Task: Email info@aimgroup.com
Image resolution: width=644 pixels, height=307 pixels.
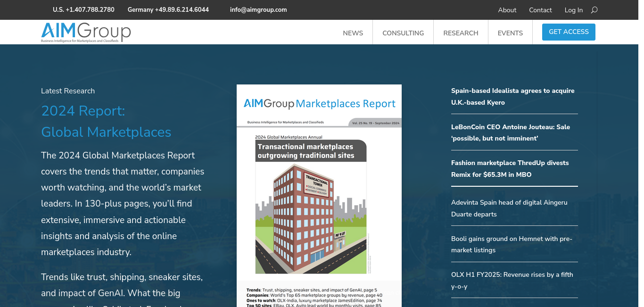Action: click(x=258, y=9)
